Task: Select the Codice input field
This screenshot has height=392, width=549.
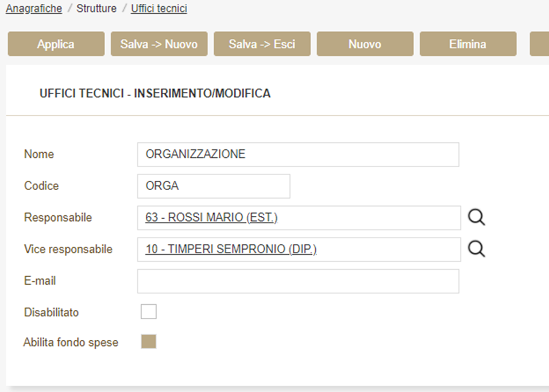Action: [x=213, y=186]
